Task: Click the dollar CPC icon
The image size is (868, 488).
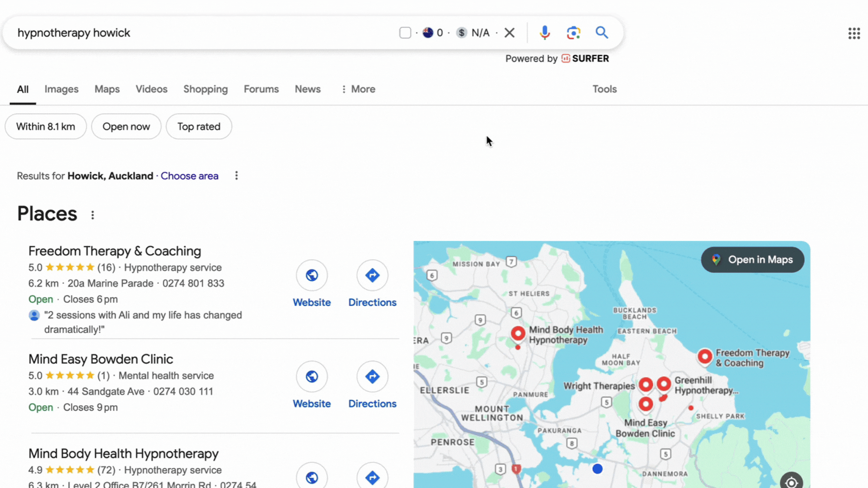Action: pos(461,33)
